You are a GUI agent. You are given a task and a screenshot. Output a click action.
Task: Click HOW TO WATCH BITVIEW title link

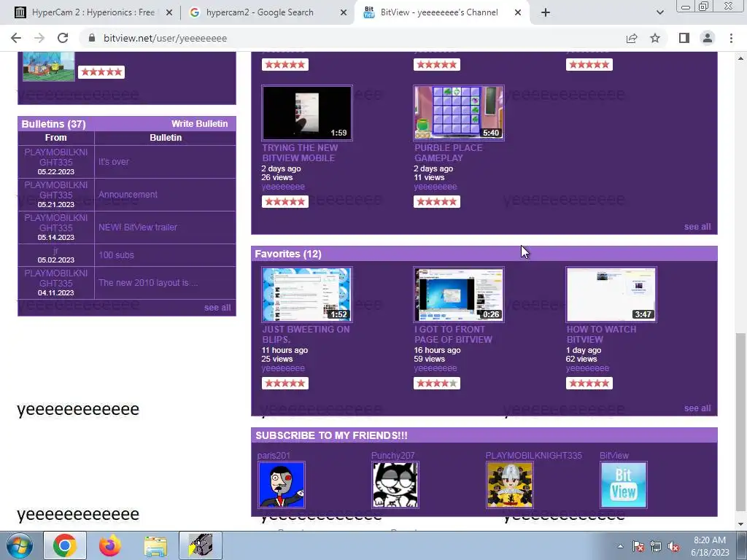tap(601, 334)
